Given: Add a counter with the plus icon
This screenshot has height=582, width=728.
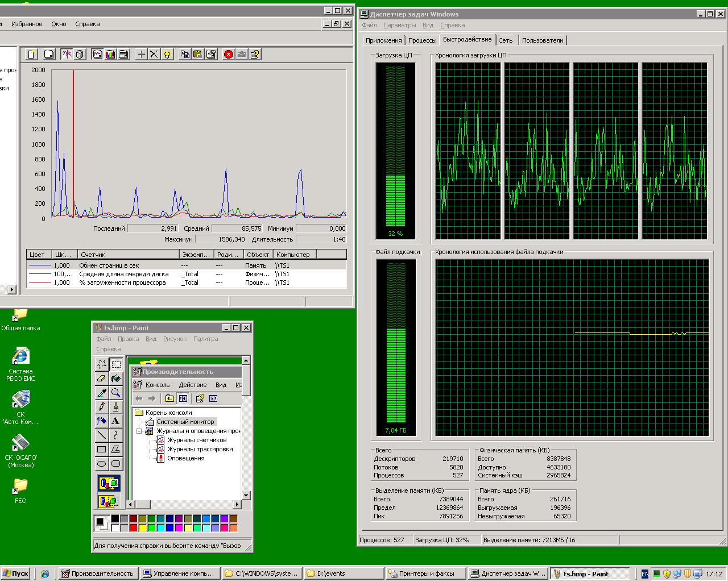Looking at the screenshot, I should tap(141, 54).
